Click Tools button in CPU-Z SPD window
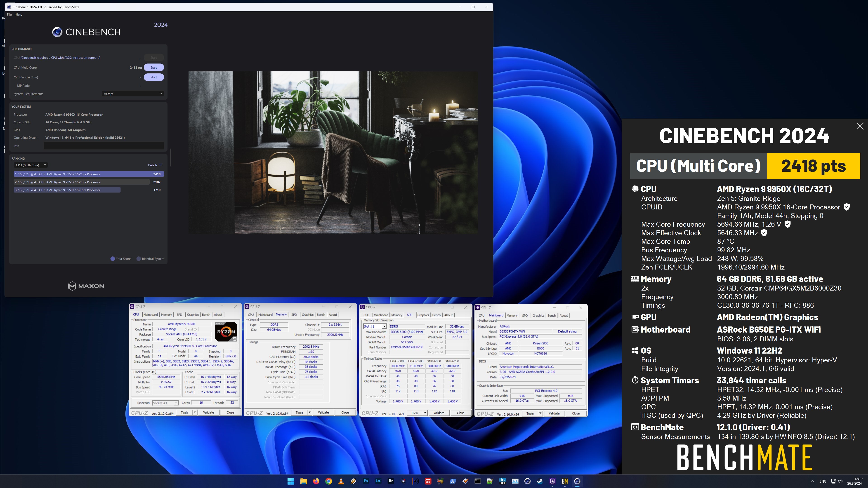Screen dimensions: 868x488 click(x=415, y=413)
